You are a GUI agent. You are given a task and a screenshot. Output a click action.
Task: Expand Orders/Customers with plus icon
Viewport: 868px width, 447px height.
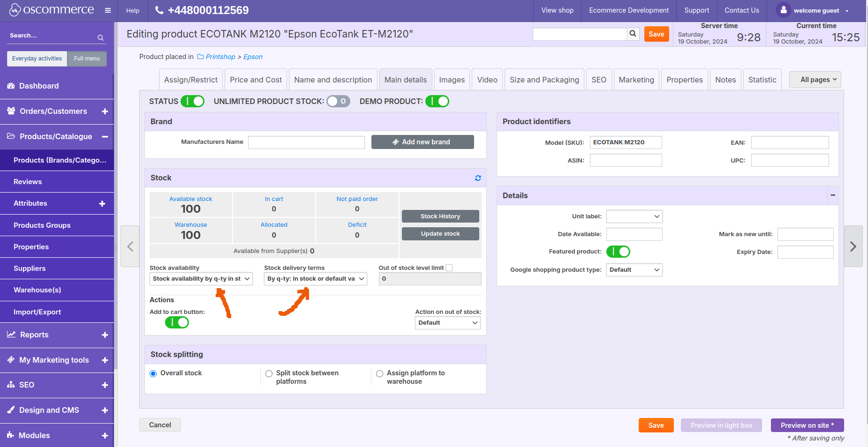coord(105,112)
